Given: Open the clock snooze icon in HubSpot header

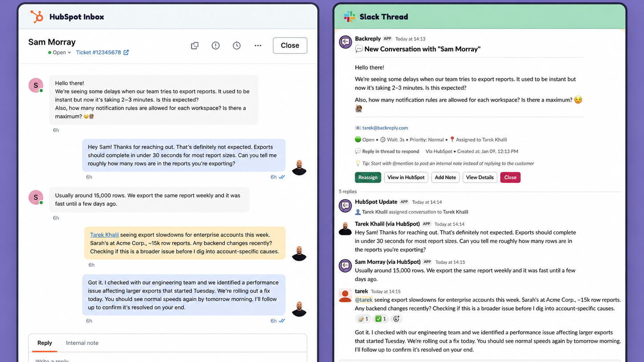Looking at the screenshot, I should pos(237,45).
